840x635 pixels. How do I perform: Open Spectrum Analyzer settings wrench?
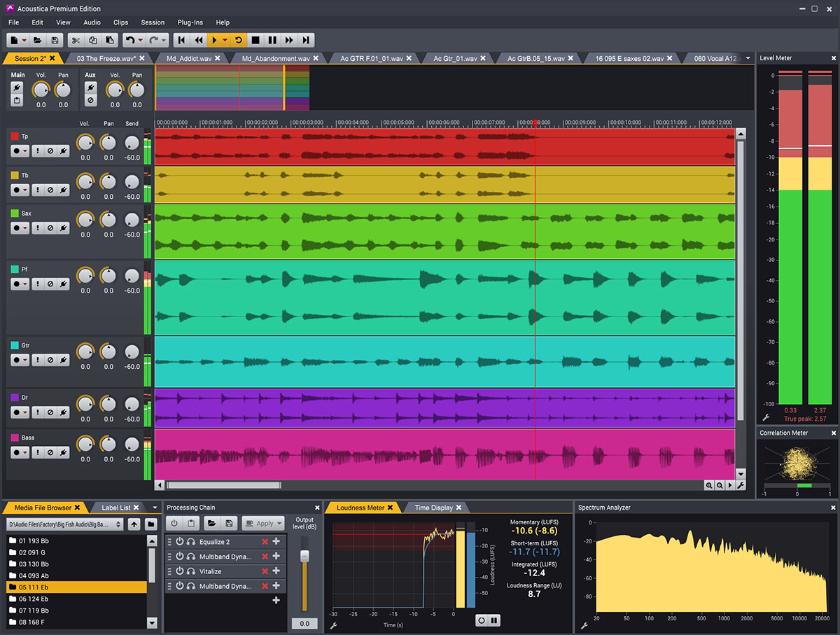pyautogui.click(x=583, y=626)
